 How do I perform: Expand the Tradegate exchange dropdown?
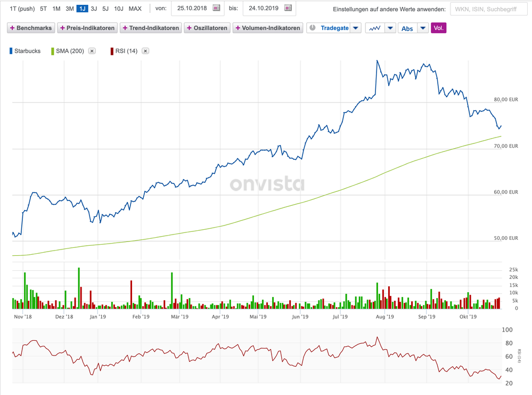pos(356,28)
